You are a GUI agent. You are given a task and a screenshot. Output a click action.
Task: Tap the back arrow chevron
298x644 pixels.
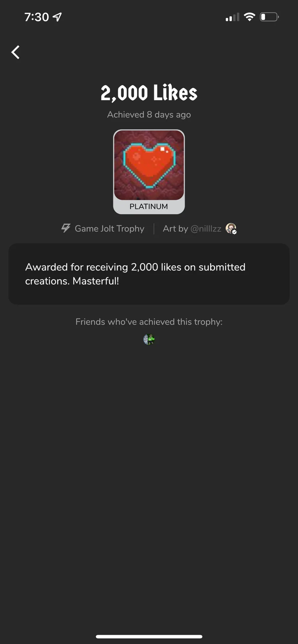click(x=16, y=52)
